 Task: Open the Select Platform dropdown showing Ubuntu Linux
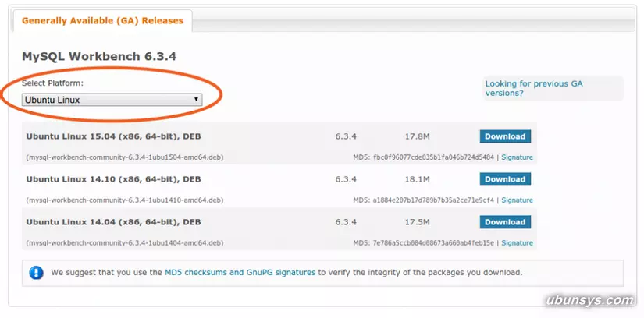coord(112,100)
